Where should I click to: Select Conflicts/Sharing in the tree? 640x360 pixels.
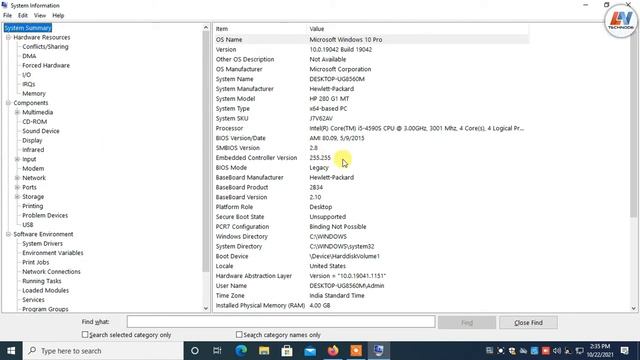pos(45,47)
